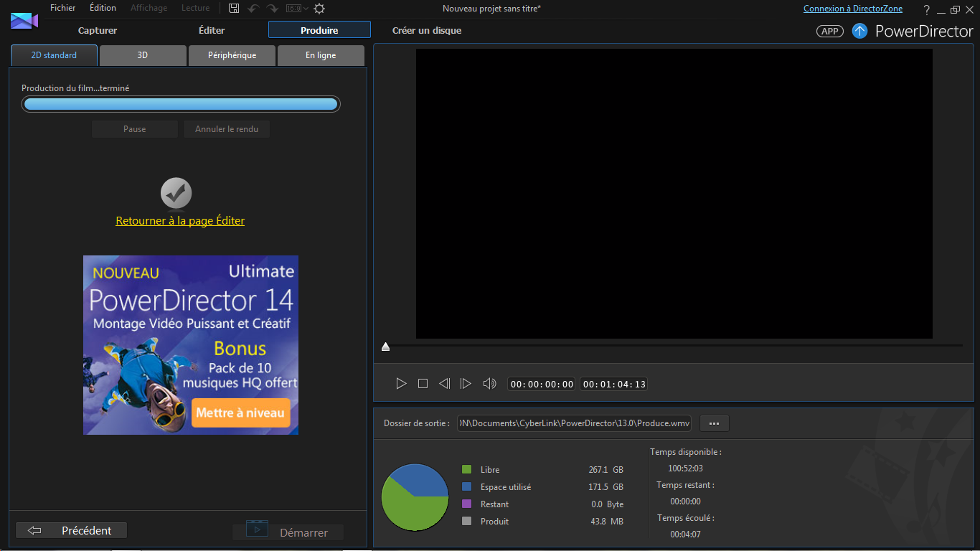Play the preview video
This screenshot has width=980, height=551.
(x=401, y=384)
